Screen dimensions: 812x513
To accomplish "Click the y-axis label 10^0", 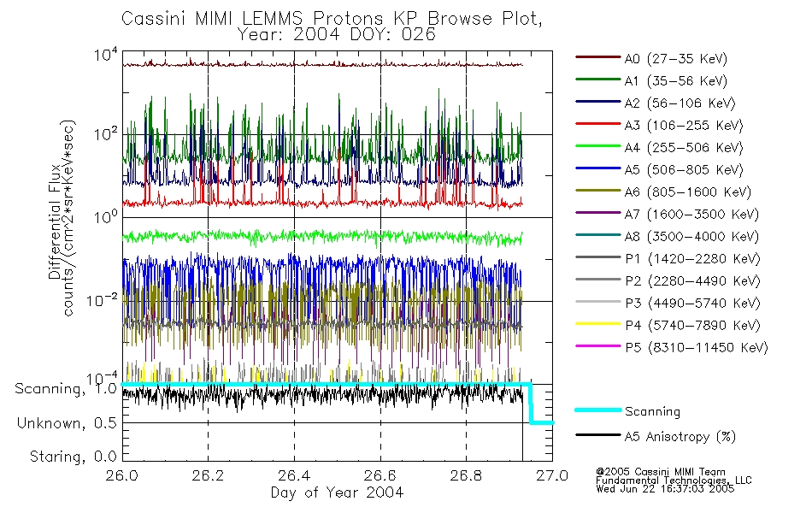I will click(106, 216).
